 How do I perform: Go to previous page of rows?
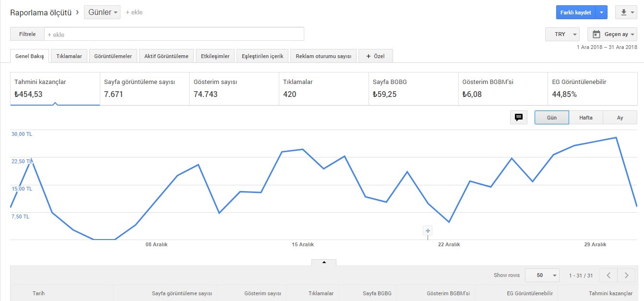pos(608,276)
